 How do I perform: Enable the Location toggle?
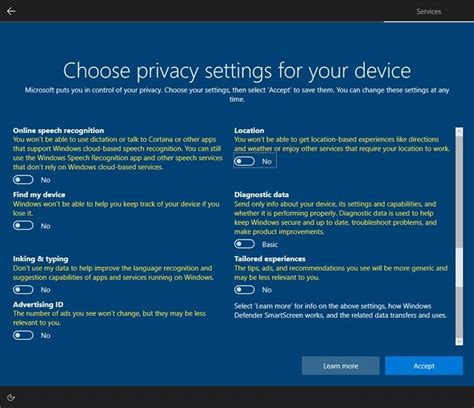click(244, 161)
